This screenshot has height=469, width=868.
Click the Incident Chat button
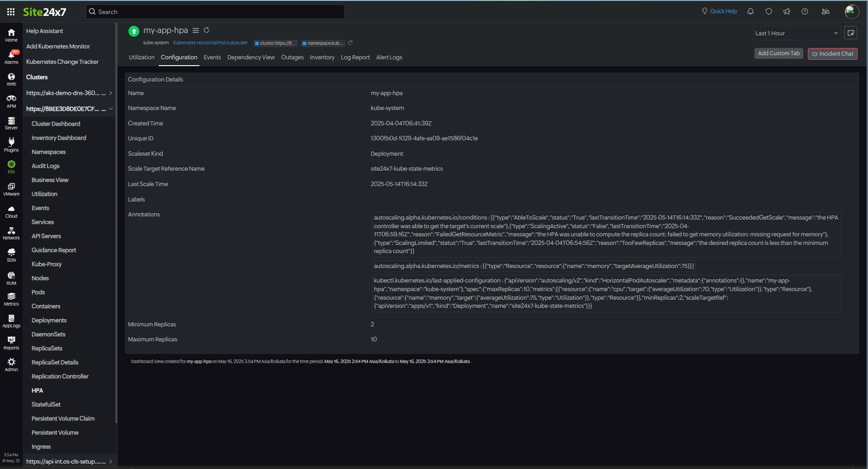[x=832, y=53]
